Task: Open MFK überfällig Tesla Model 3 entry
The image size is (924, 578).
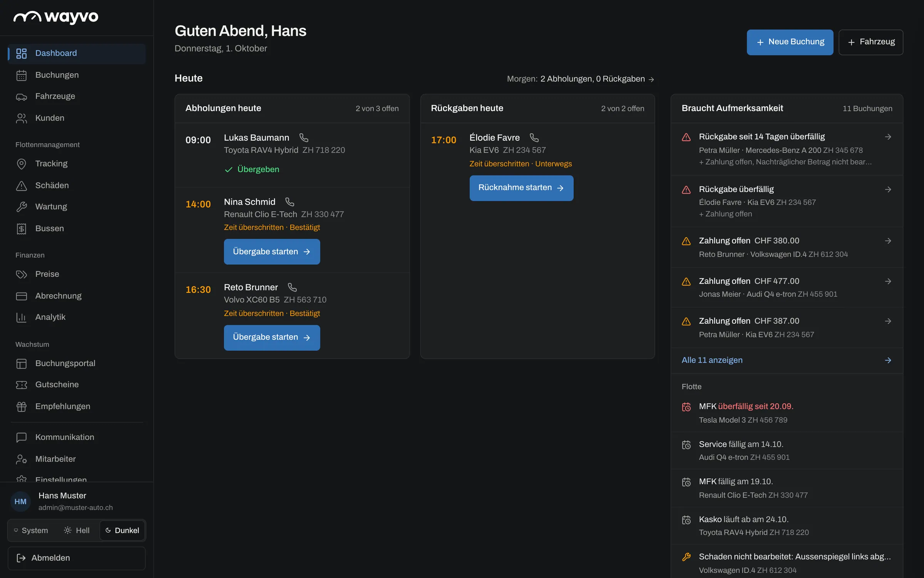Action: click(x=787, y=413)
